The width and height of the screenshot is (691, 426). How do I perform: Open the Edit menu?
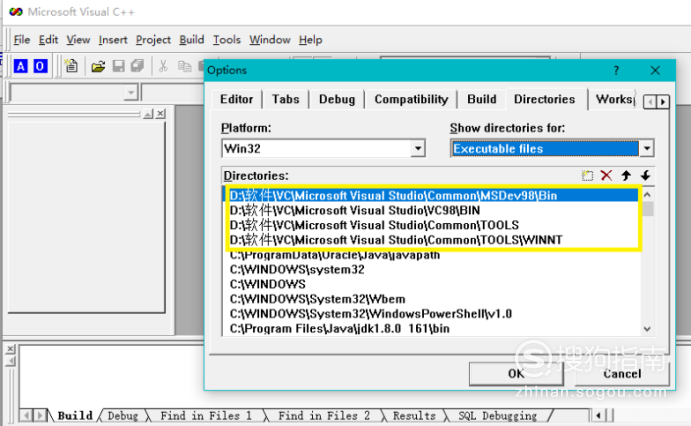[x=48, y=40]
